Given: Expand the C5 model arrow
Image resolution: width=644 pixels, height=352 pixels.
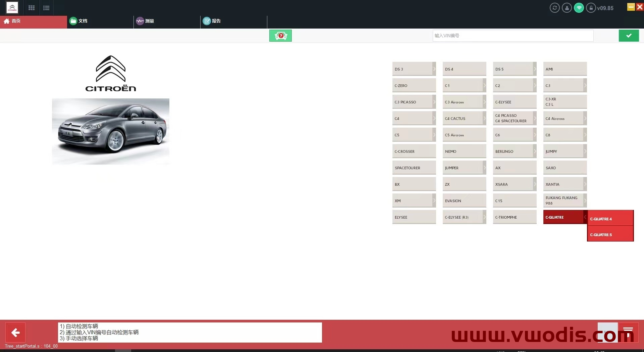Looking at the screenshot, I should pyautogui.click(x=434, y=135).
